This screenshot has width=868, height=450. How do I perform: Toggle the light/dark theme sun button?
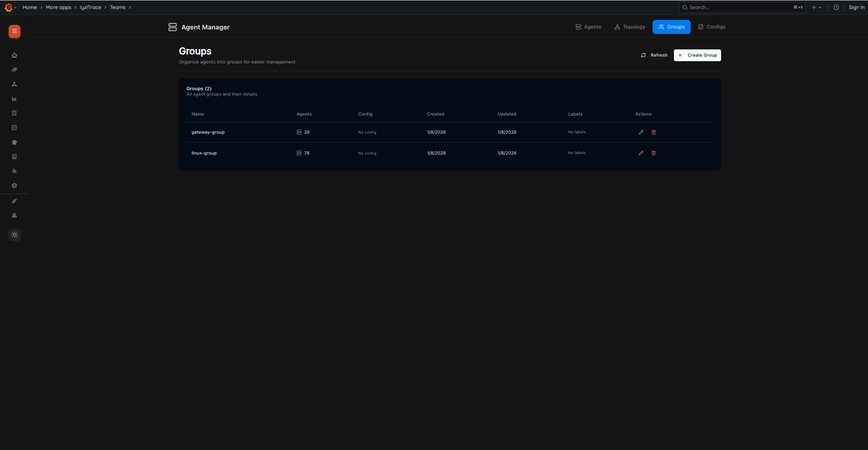pyautogui.click(x=15, y=235)
